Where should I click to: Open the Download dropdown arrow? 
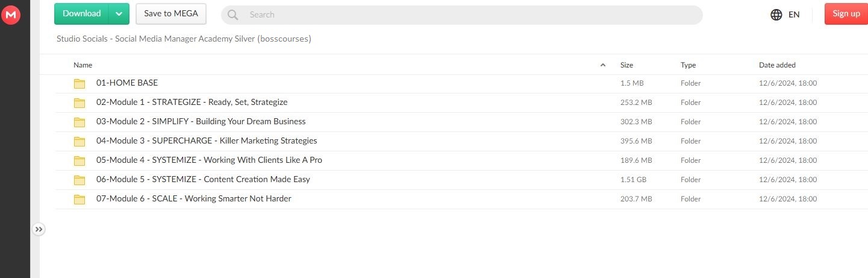point(119,14)
